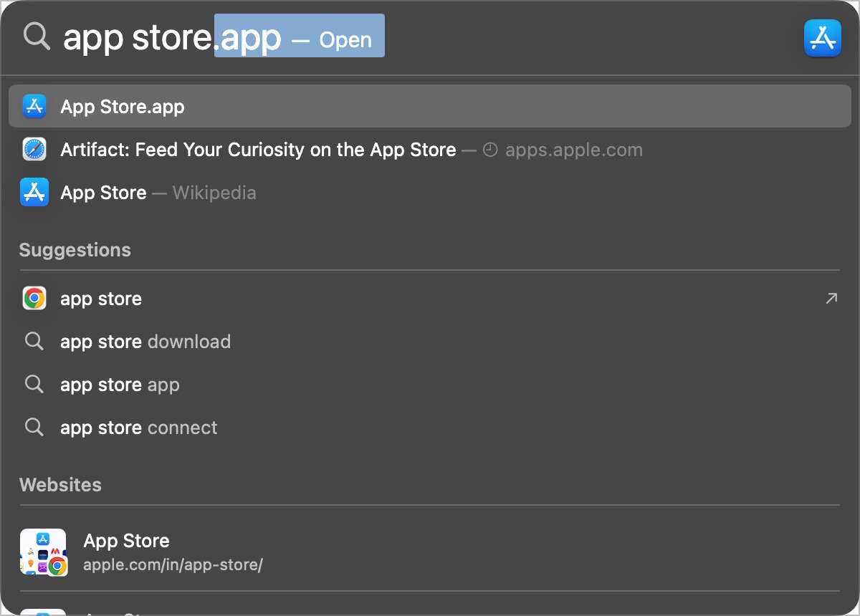The width and height of the screenshot is (860, 616).
Task: Click the search icon beside app store connect
Action: pos(34,427)
